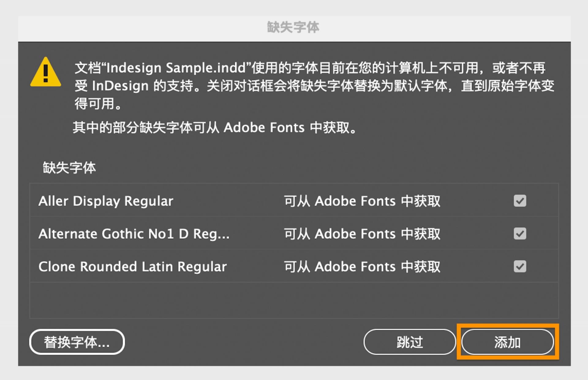Toggle the Alternate Gothic No1 D checkbox

click(x=520, y=234)
